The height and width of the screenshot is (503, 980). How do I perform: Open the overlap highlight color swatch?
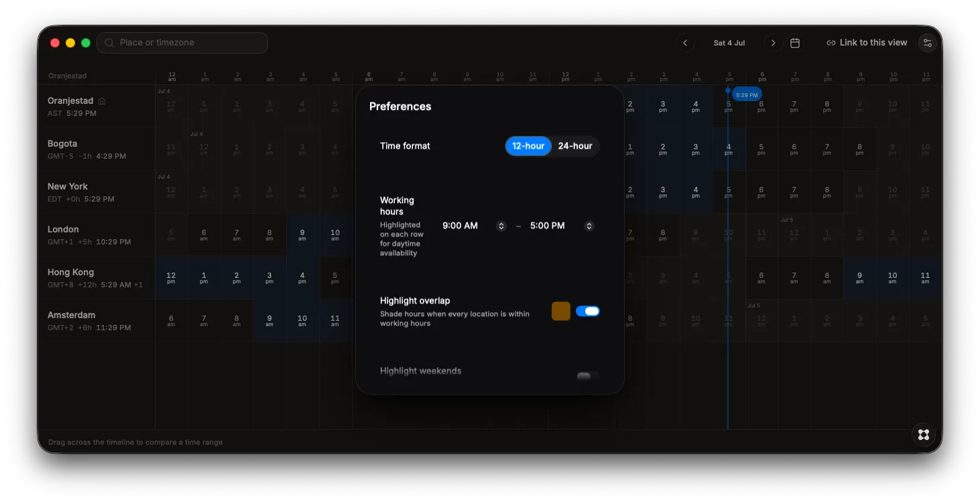561,311
